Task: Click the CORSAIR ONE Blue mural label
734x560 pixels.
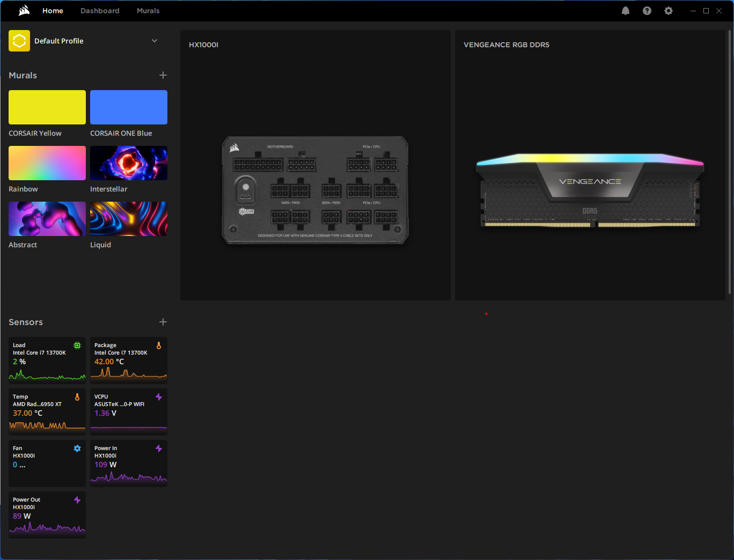Action: 121,133
